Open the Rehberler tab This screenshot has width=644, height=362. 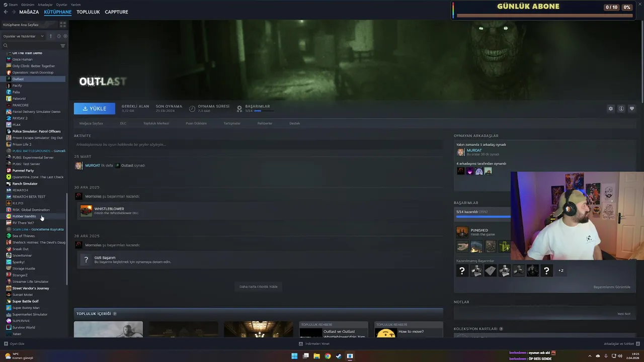click(265, 123)
